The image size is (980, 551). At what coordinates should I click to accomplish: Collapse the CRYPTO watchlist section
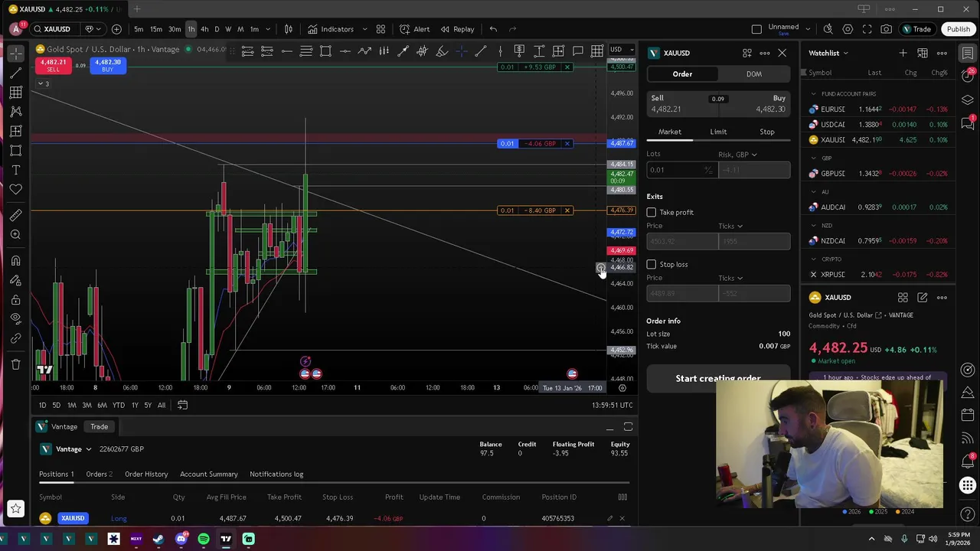[x=813, y=259]
